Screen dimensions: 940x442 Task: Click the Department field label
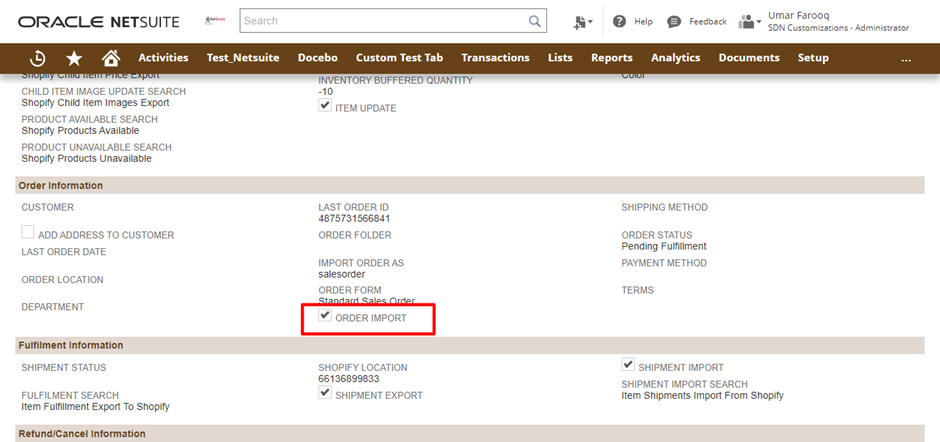click(53, 307)
